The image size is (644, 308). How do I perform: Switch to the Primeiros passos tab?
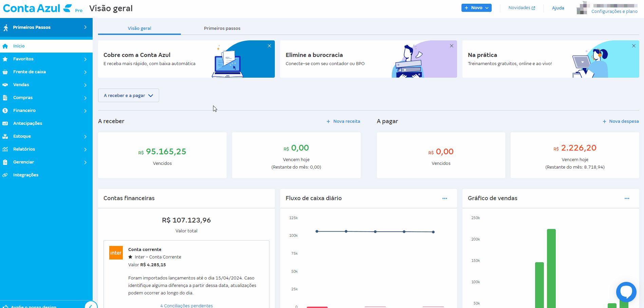click(x=222, y=28)
